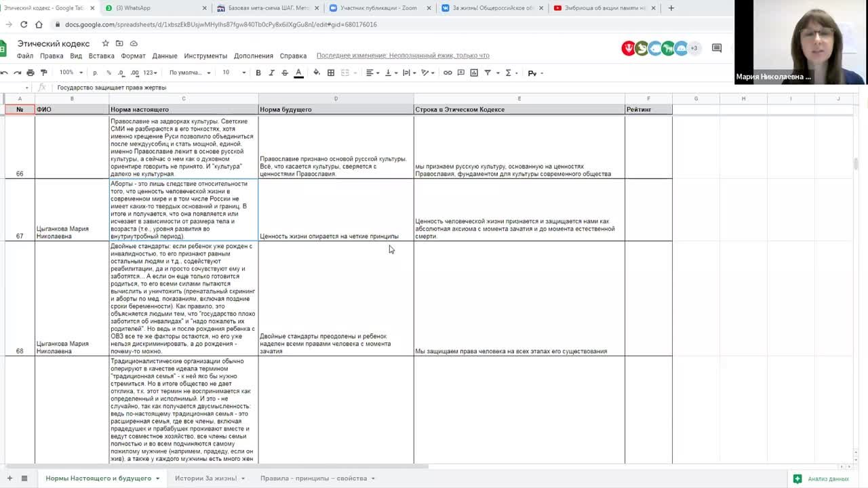The width and height of the screenshot is (868, 488).
Task: Open the Правка menu
Action: [52, 56]
